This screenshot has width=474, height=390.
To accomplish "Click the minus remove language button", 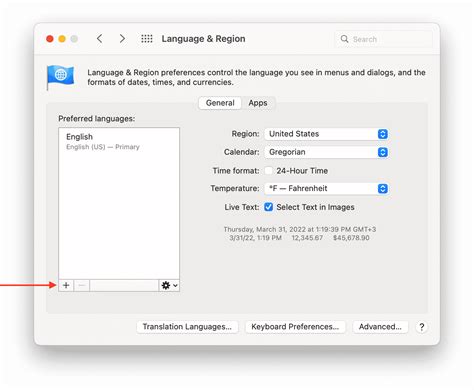I will [x=82, y=285].
